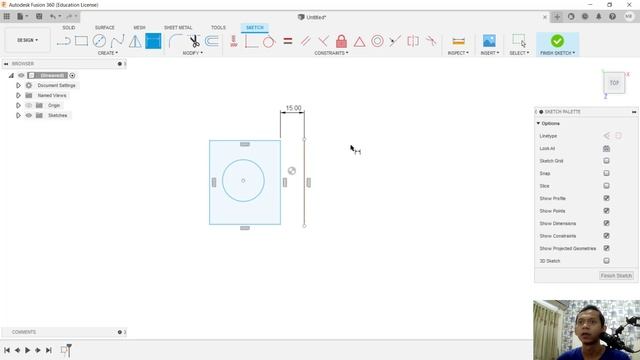Screen dimensions: 640x360
Task: Uncheck Show Profile
Action: (606, 198)
